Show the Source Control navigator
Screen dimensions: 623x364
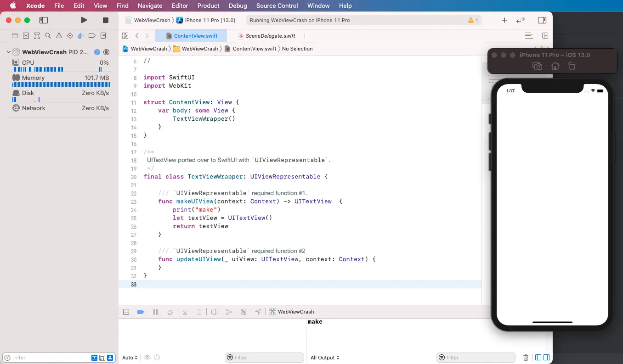pyautogui.click(x=26, y=35)
